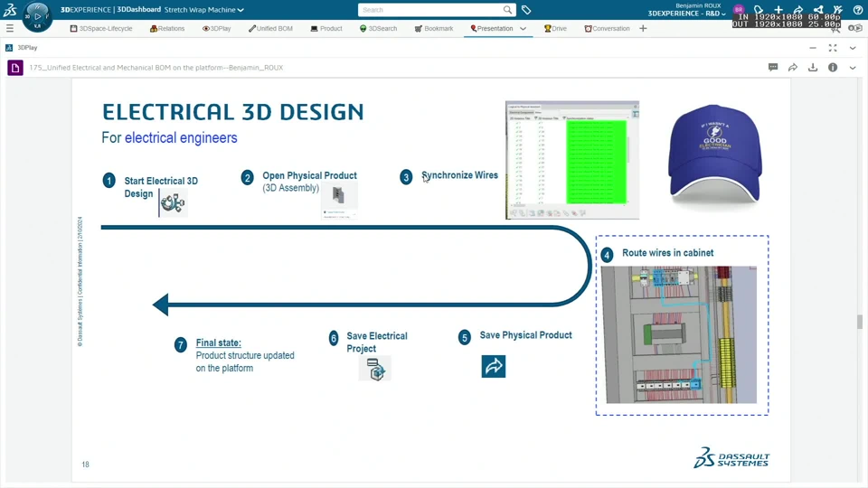Click the help question mark icon
Viewport: 868px width, 488px height.
coord(858,9)
